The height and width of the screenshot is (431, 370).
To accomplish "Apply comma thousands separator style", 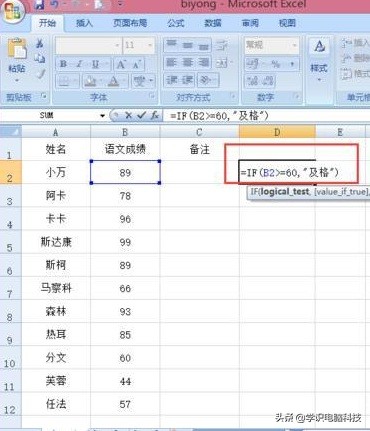I will [x=292, y=64].
